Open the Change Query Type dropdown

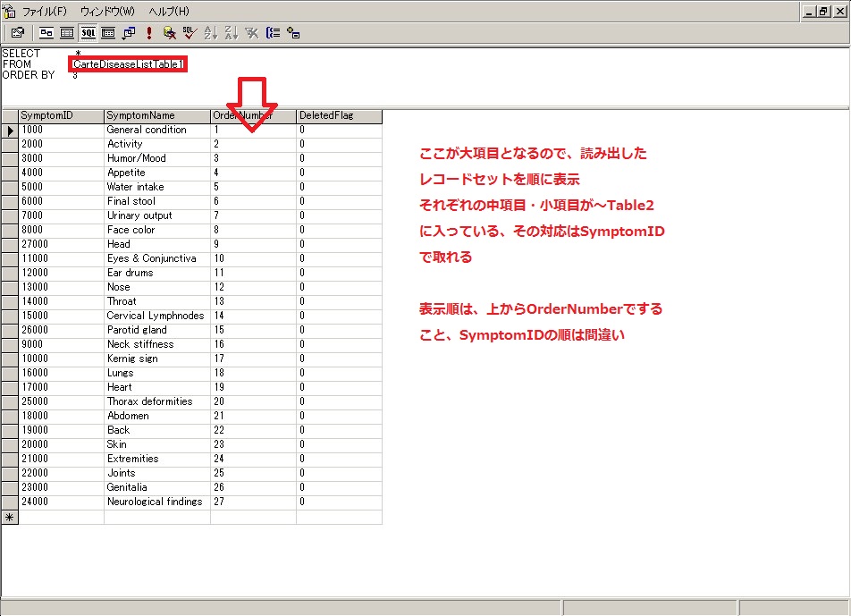pyautogui.click(x=129, y=33)
